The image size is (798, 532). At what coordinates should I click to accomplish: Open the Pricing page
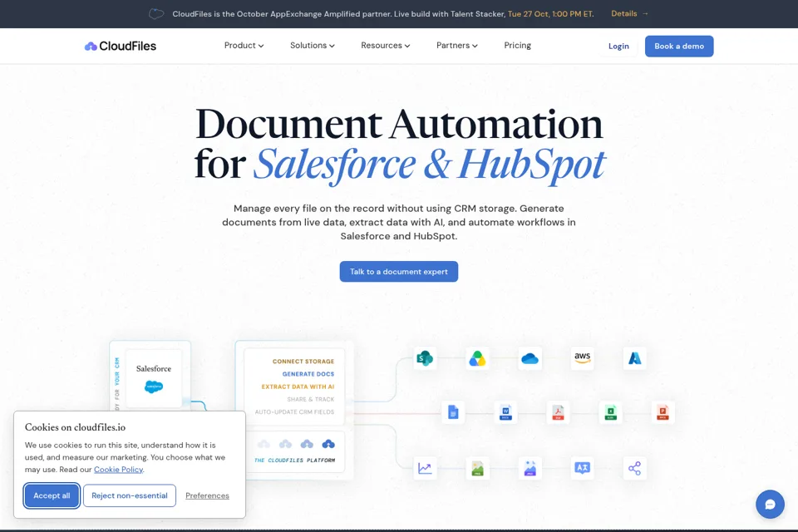click(x=518, y=46)
